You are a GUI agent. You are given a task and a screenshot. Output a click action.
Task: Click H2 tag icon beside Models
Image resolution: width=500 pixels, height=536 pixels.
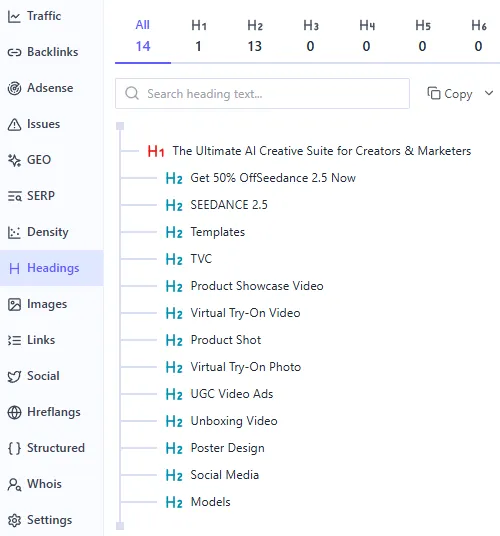[x=174, y=502]
